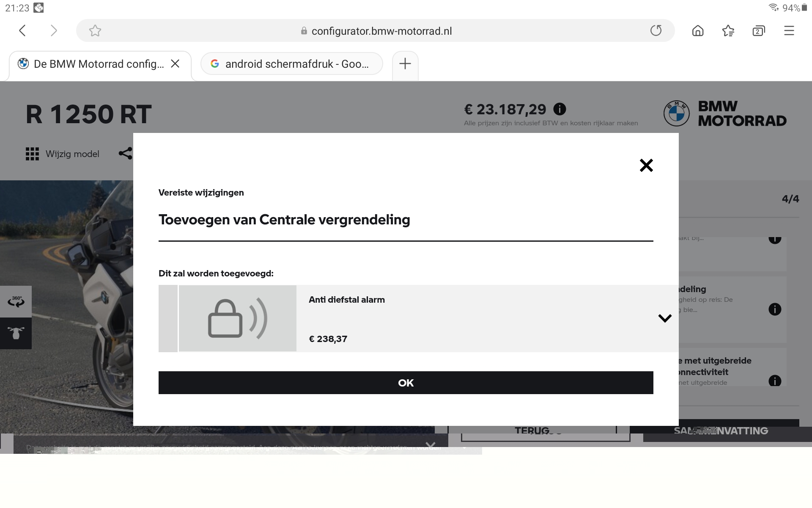Open the browser hamburger menu
Screen dimensions: 812x508
[789, 30]
